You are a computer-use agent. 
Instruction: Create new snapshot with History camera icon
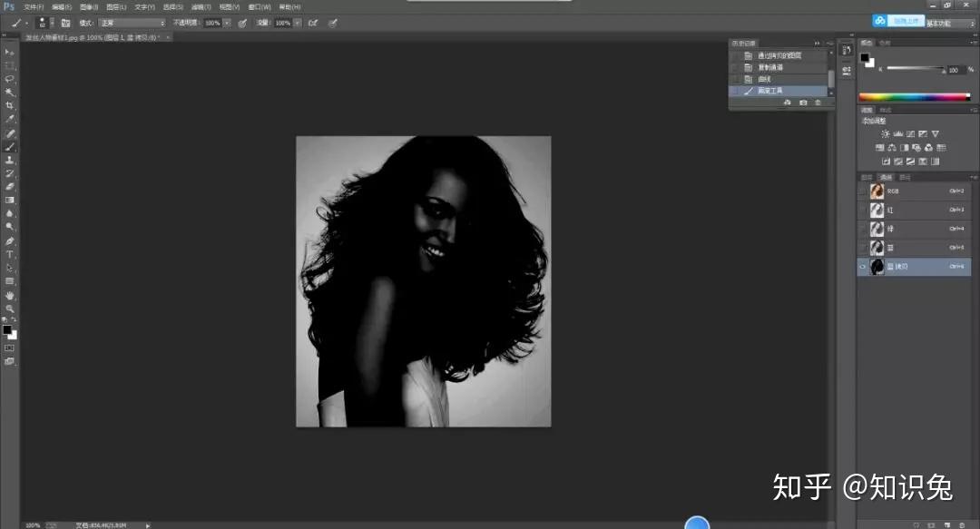click(x=802, y=103)
